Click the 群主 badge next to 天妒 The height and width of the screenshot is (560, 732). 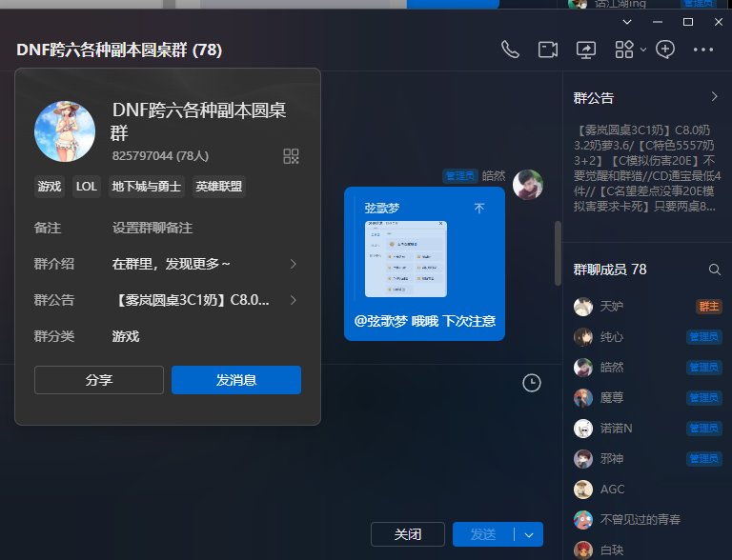709,307
